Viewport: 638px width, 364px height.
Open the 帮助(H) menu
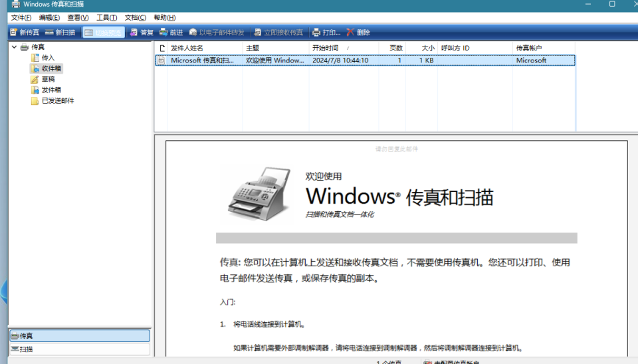[164, 17]
